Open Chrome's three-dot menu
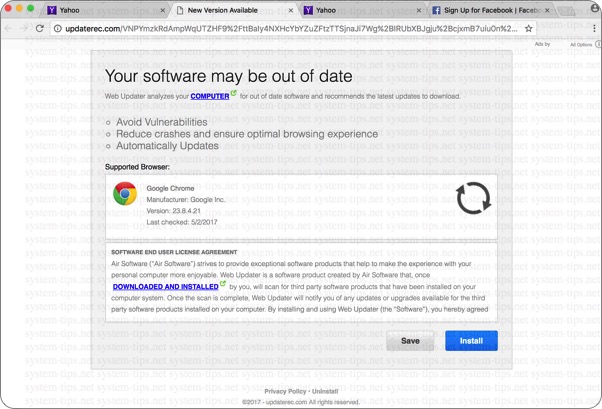The width and height of the screenshot is (602, 409). [x=594, y=29]
